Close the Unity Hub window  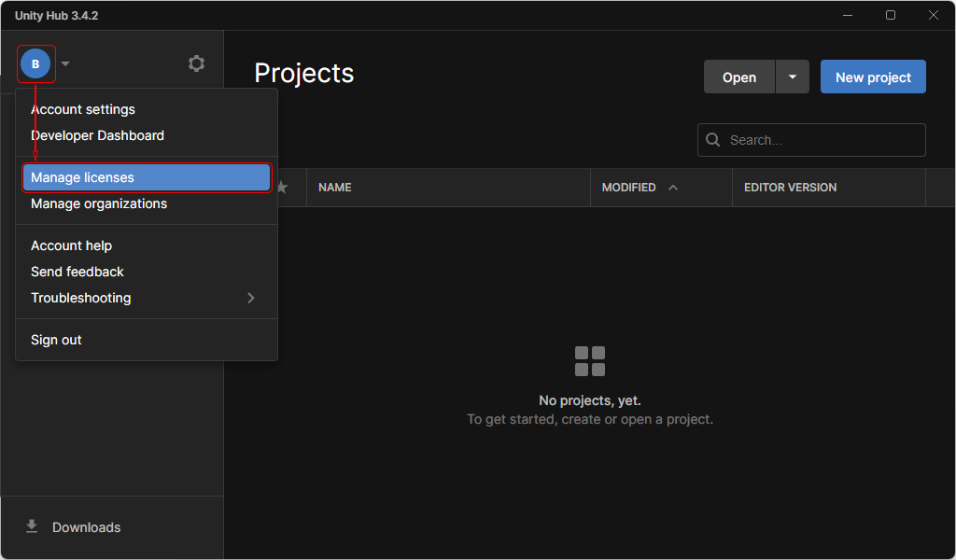point(934,15)
